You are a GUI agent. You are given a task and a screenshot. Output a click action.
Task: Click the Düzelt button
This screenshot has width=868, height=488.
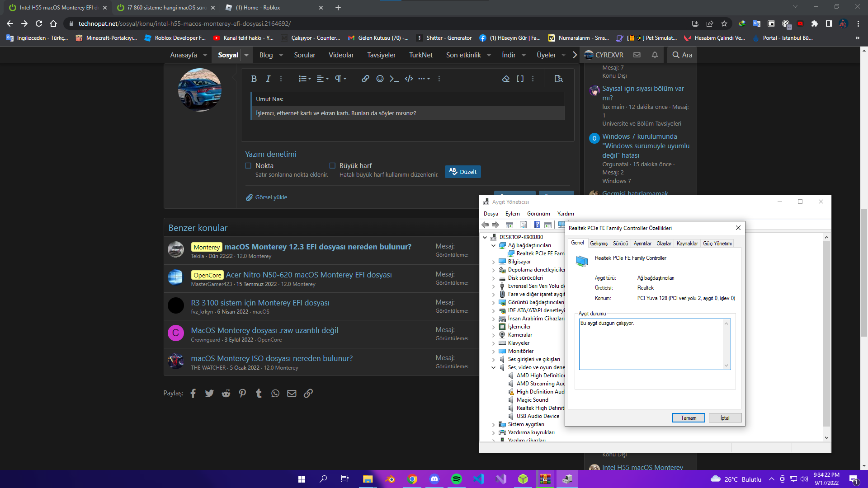pos(462,172)
